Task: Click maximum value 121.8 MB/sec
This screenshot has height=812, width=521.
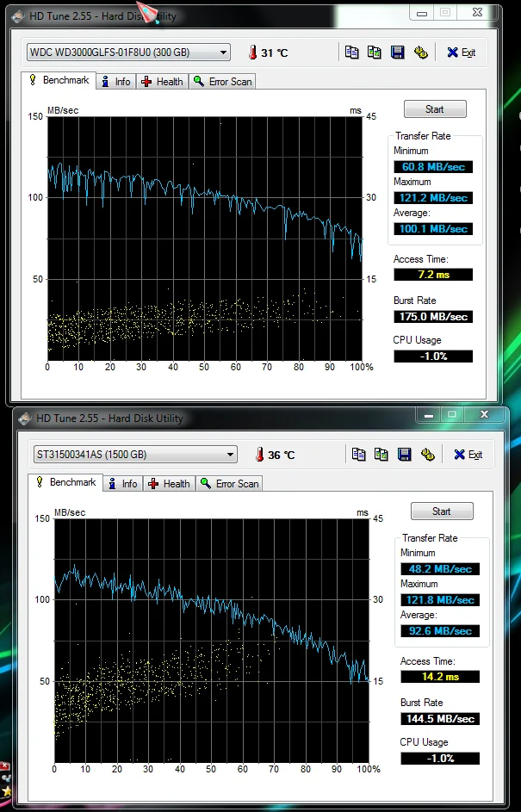Action: (440, 599)
